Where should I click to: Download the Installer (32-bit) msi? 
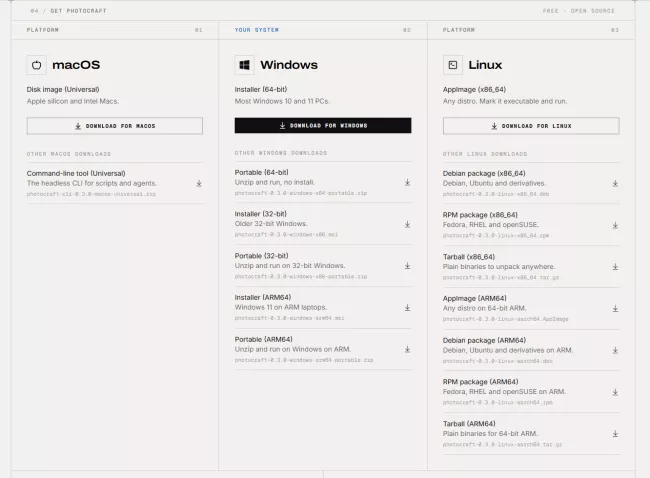(x=407, y=224)
